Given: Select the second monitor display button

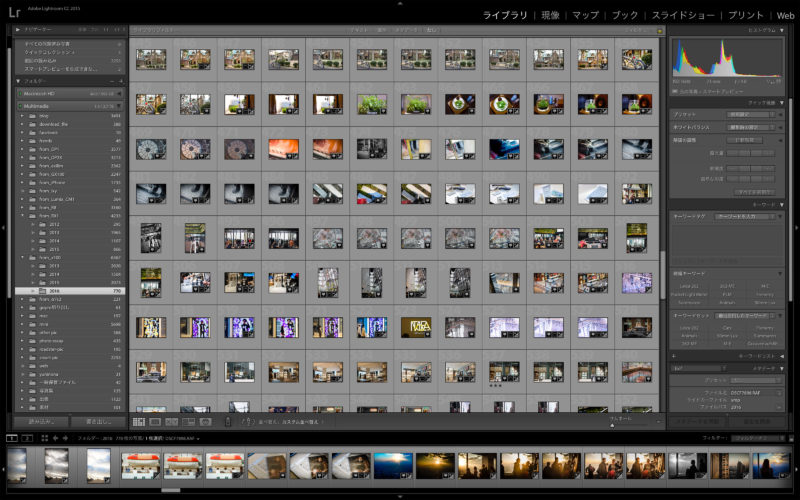Looking at the screenshot, I should (x=26, y=438).
